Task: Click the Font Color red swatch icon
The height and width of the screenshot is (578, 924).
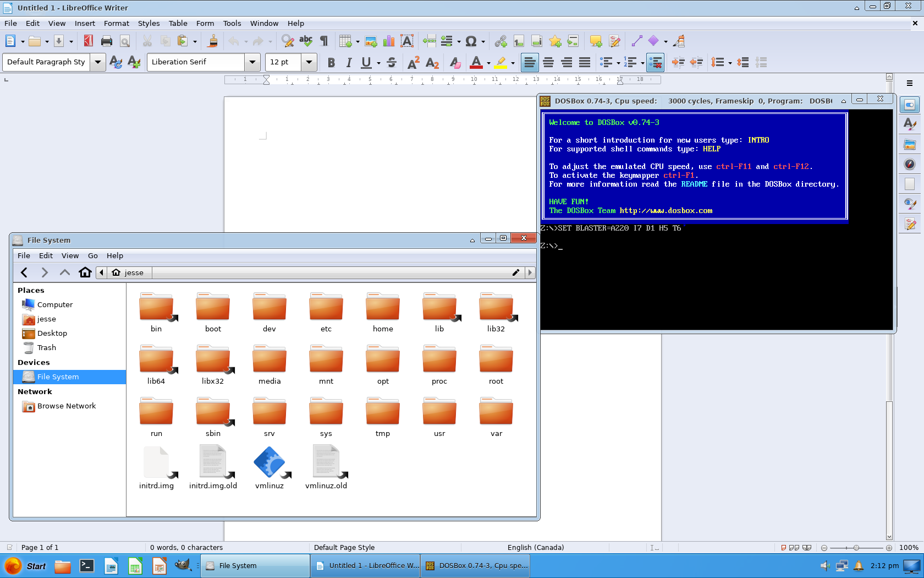Action: [476, 63]
